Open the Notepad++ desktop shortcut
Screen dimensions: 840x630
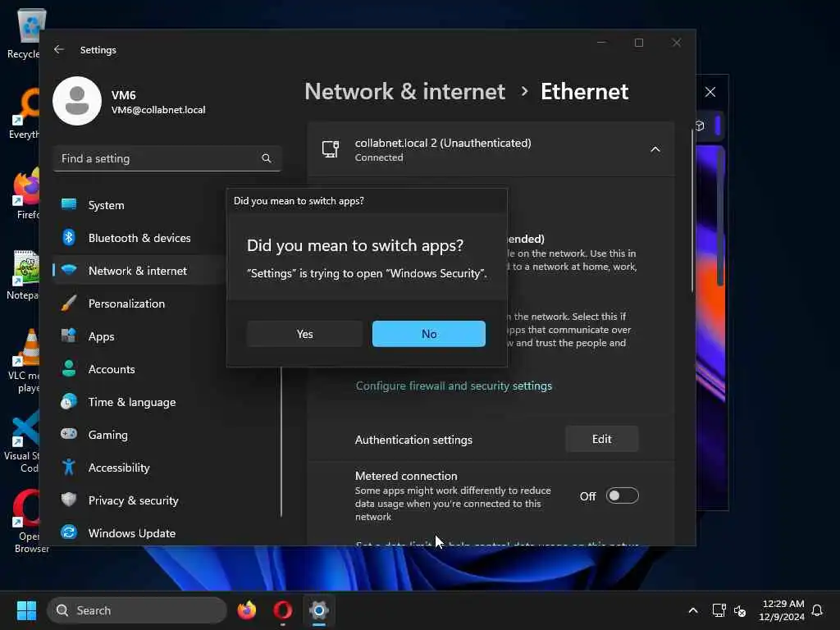coord(22,275)
